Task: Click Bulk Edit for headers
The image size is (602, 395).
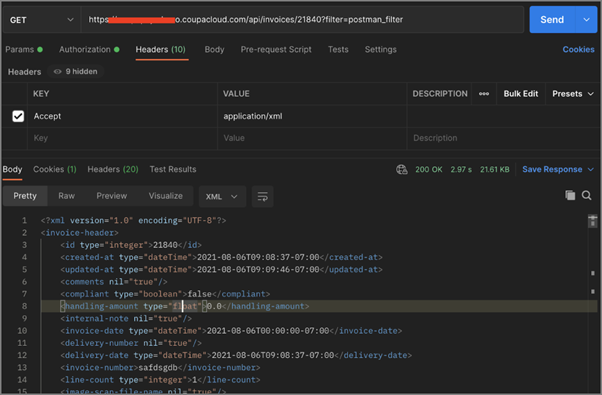Action: click(521, 94)
